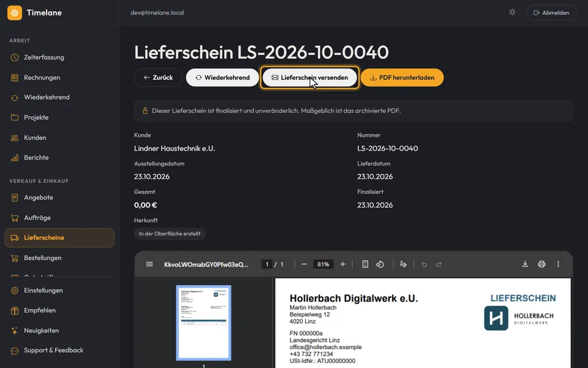Click the PDF redo arrow
This screenshot has width=588, height=368.
[x=439, y=264]
